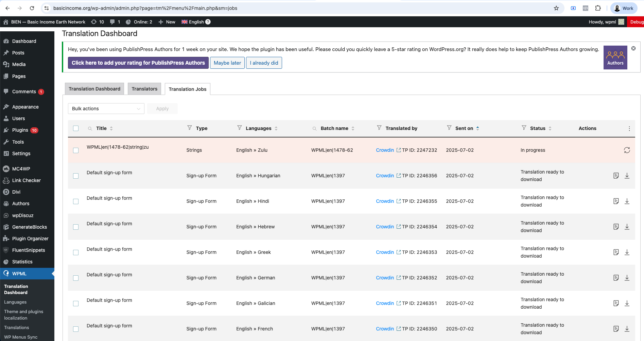This screenshot has height=341, width=644.
Task: Sort jobs by Languages column arrows
Action: (276, 128)
